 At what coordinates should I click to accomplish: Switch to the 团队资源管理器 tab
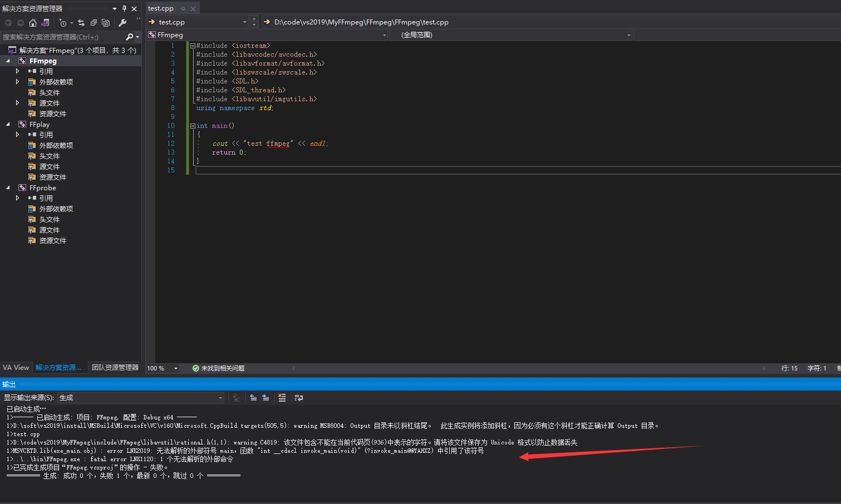[115, 368]
